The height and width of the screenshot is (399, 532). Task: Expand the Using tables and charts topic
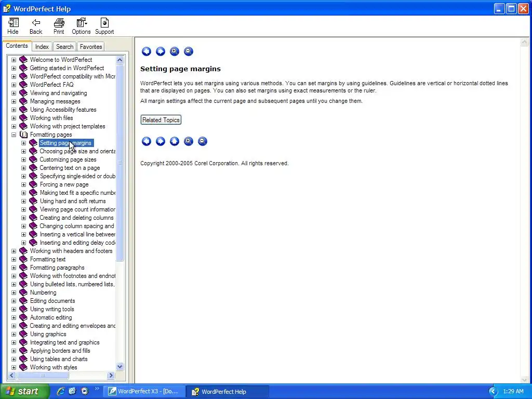[x=14, y=360]
